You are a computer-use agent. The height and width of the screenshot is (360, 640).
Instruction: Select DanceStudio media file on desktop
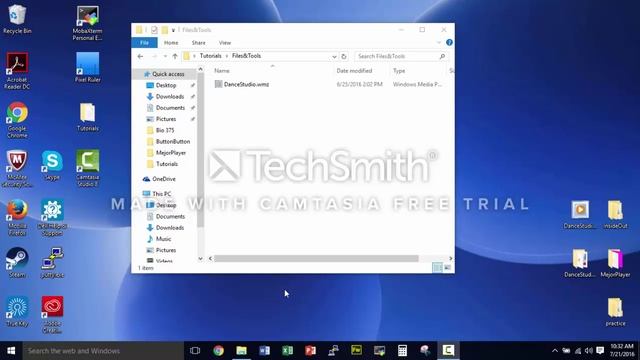(x=580, y=214)
